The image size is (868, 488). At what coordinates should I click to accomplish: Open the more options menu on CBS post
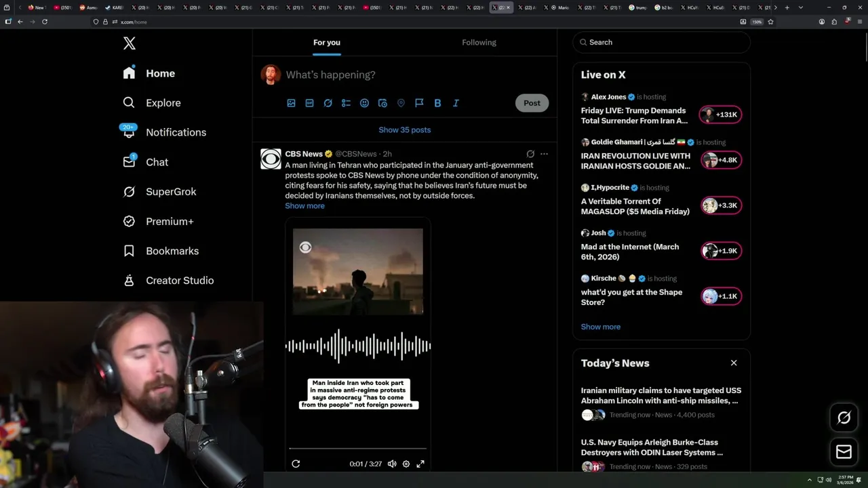(544, 154)
